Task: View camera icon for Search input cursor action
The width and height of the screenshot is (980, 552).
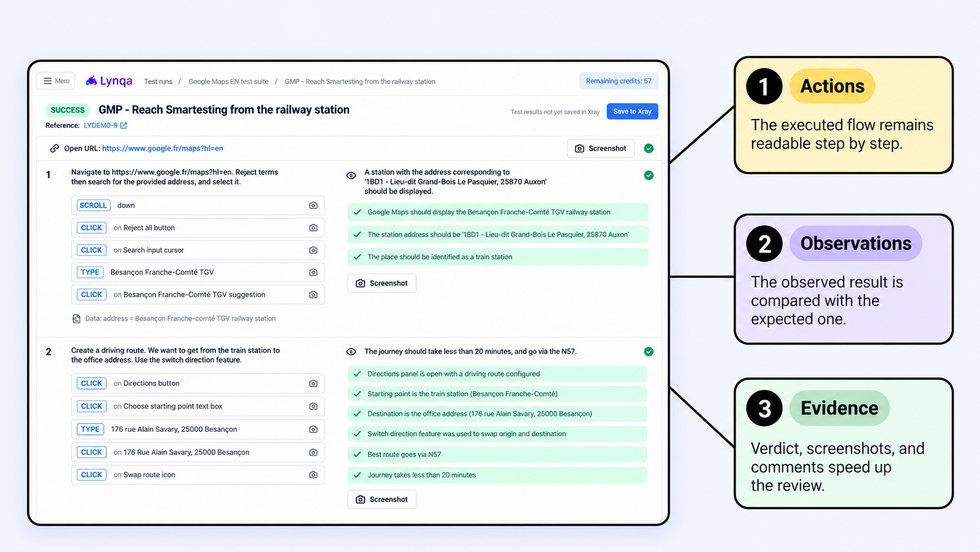Action: point(314,250)
